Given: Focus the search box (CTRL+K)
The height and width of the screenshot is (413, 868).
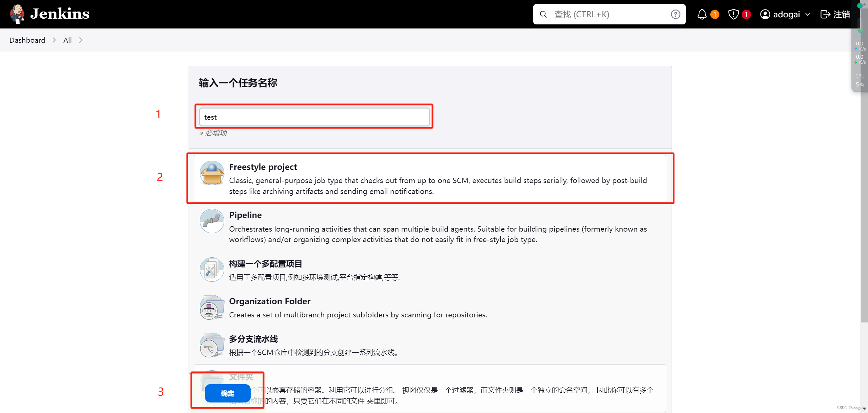Looking at the screenshot, I should click(609, 14).
